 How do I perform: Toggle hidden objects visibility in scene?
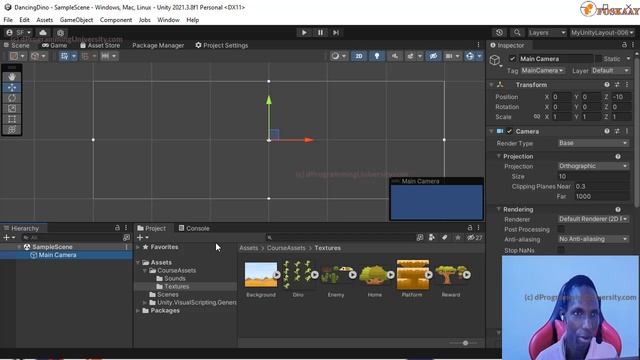tap(433, 56)
